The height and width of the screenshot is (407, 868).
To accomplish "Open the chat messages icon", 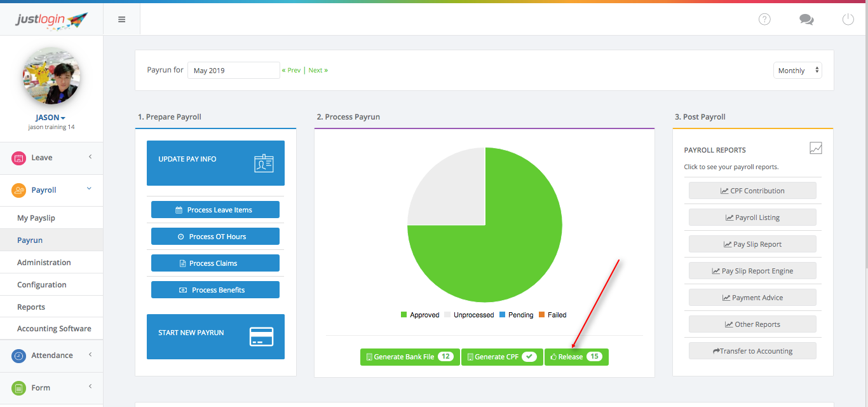I will 806,20.
